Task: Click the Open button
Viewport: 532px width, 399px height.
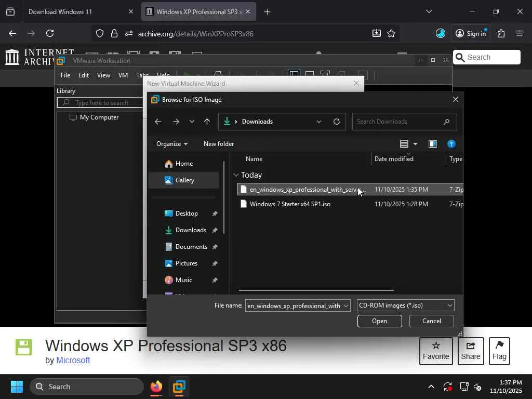Action: tap(379, 321)
